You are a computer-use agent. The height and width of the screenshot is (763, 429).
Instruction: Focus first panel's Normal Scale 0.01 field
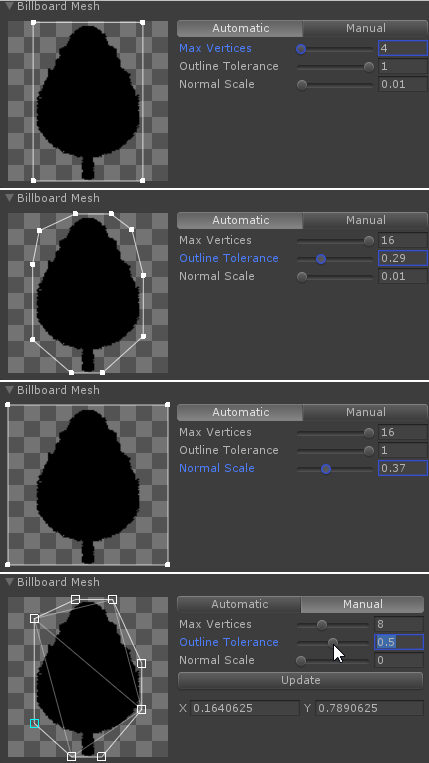(x=403, y=84)
